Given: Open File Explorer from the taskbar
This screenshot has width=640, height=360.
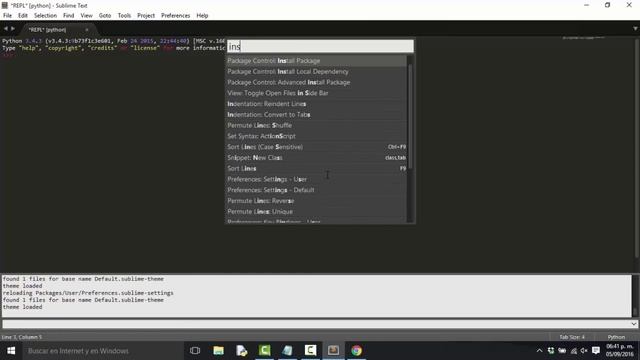Looking at the screenshot, I should pyautogui.click(x=218, y=351).
